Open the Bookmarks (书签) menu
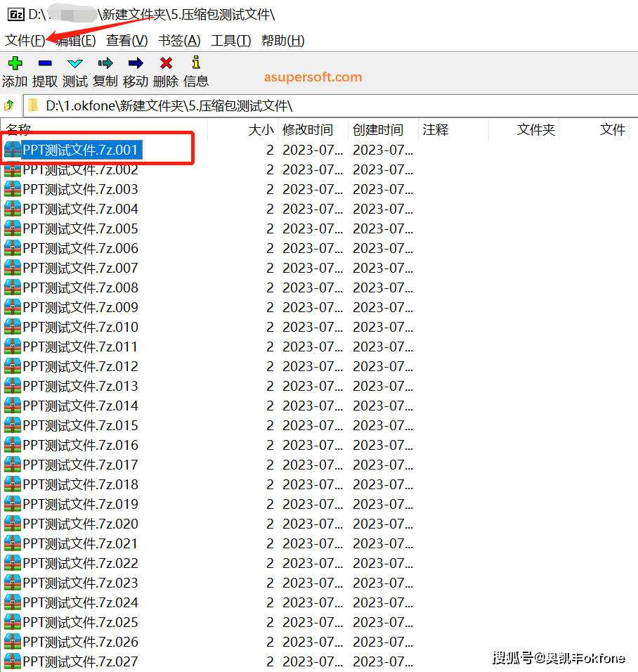The height and width of the screenshot is (672, 638). pos(179,41)
